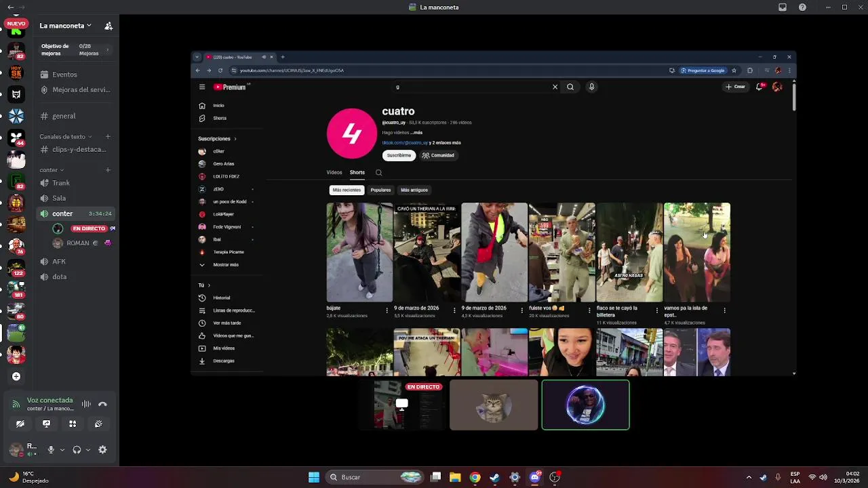Open Descargas in the YouTube sidebar
This screenshot has height=488, width=868.
[224, 361]
